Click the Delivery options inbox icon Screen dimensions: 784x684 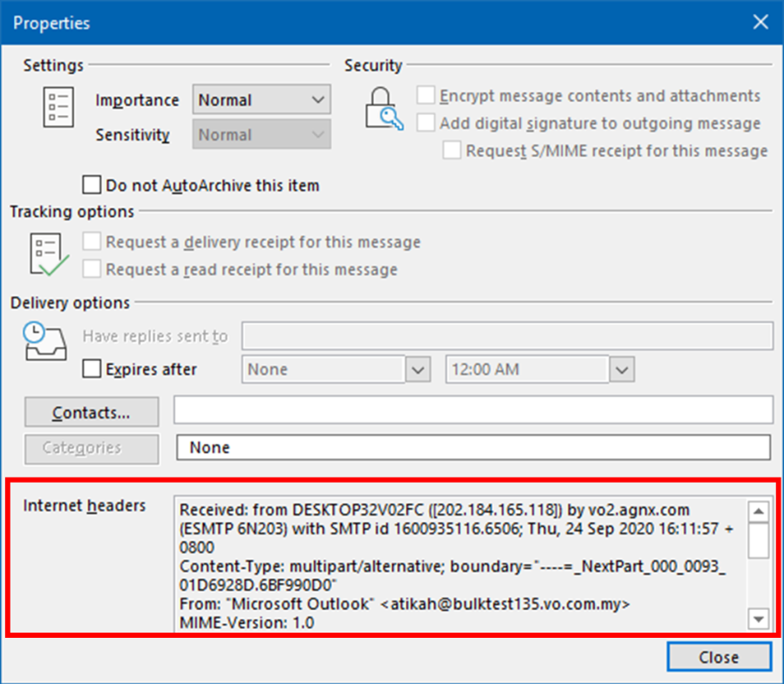tap(44, 344)
